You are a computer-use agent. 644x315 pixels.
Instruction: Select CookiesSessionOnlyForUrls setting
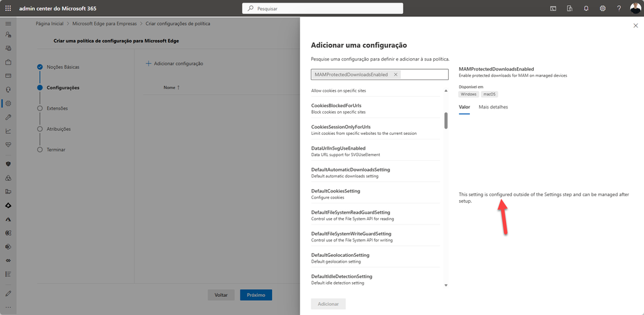pos(375,130)
